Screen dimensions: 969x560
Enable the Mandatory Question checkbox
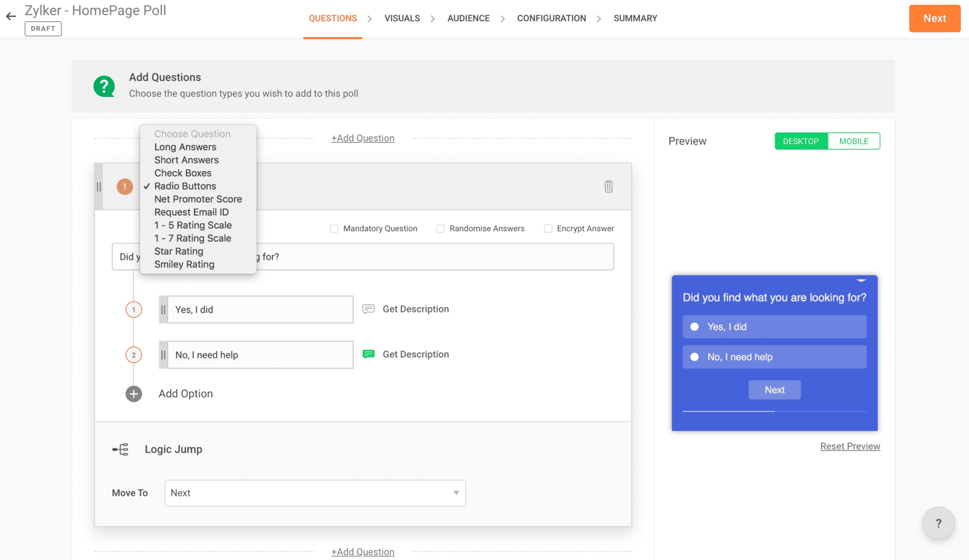(x=334, y=229)
